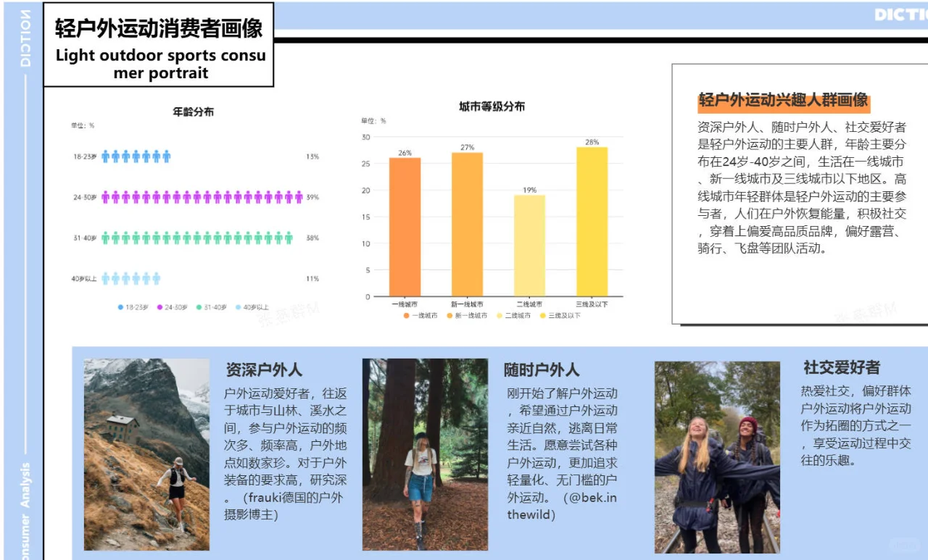Open the 城市等级分布 chart details

pyautogui.click(x=492, y=106)
